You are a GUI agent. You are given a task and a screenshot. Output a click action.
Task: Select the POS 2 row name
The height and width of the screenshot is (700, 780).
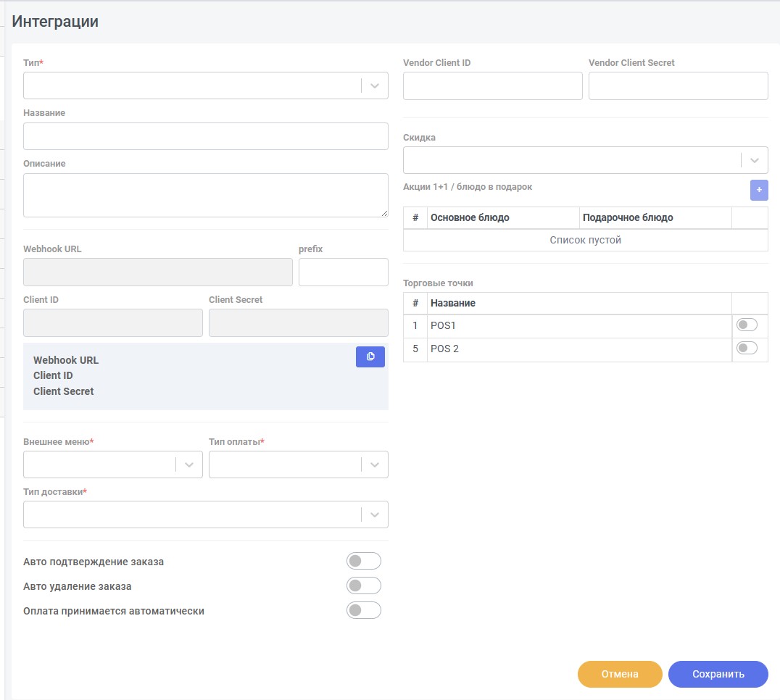point(444,349)
